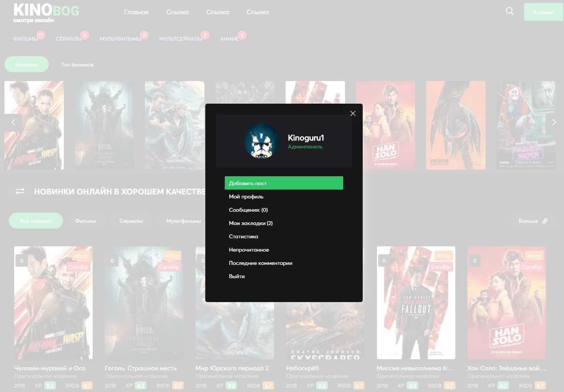Open Мои закладки (2) entry
The width and height of the screenshot is (564, 392).
251,223
